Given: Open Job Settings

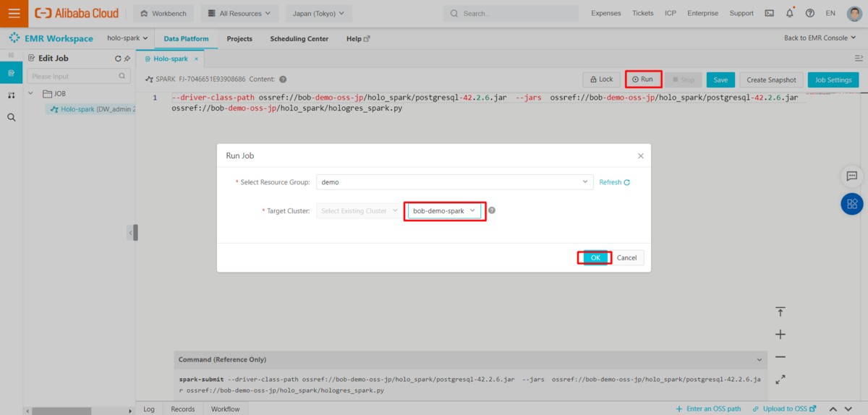Looking at the screenshot, I should coord(833,80).
